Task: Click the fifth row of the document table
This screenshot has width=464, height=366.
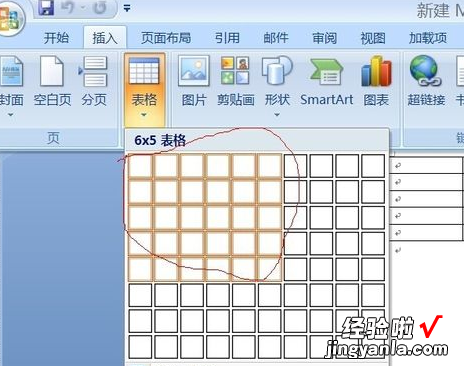Action: tap(427, 233)
